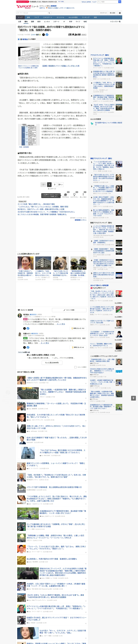Click scroll-to-top arrow button
Image resolution: width=138 pixels, height=644 pixels.
tap(133, 398)
